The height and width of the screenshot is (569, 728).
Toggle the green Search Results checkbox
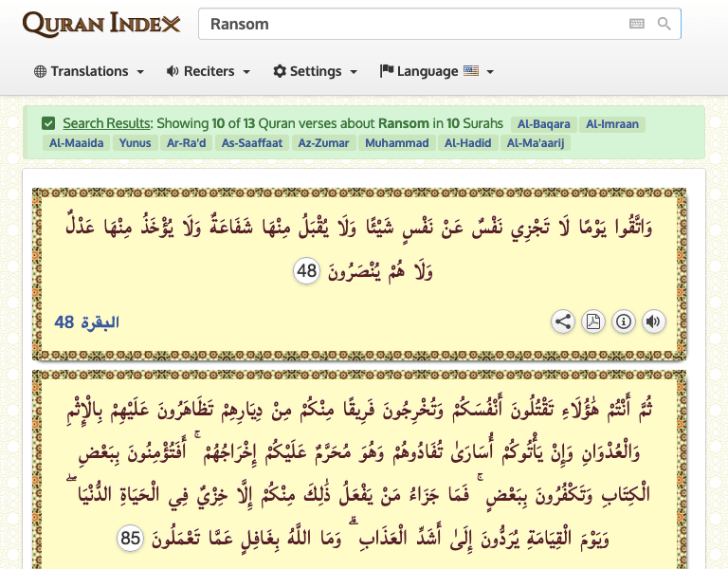(48, 123)
